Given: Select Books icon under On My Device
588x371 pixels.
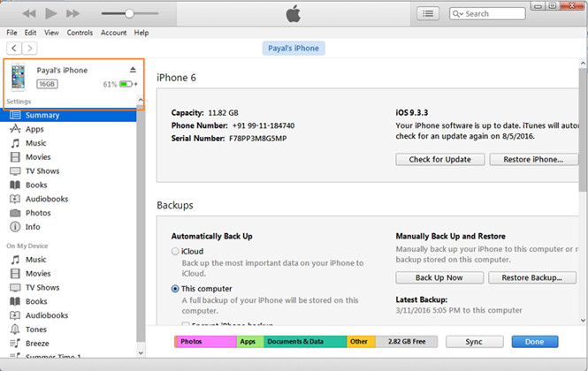Looking at the screenshot, I should point(15,301).
